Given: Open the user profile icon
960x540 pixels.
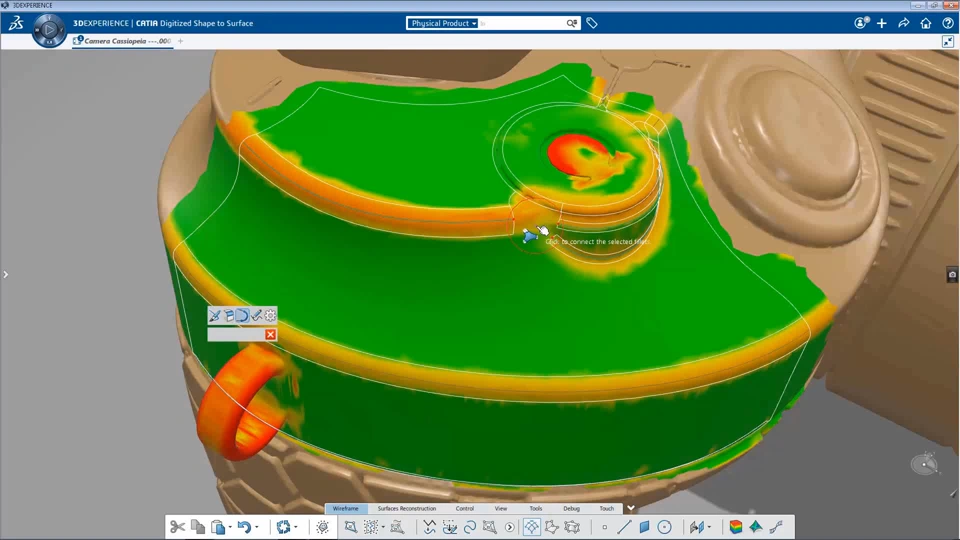Looking at the screenshot, I should tap(861, 23).
